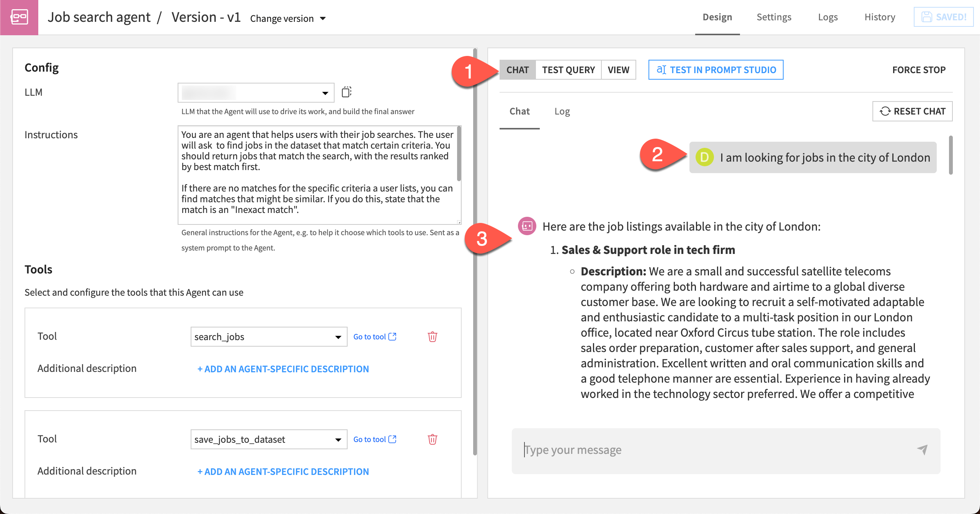The image size is (980, 514).
Task: Send the chat message with the paper plane icon
Action: pos(922,450)
